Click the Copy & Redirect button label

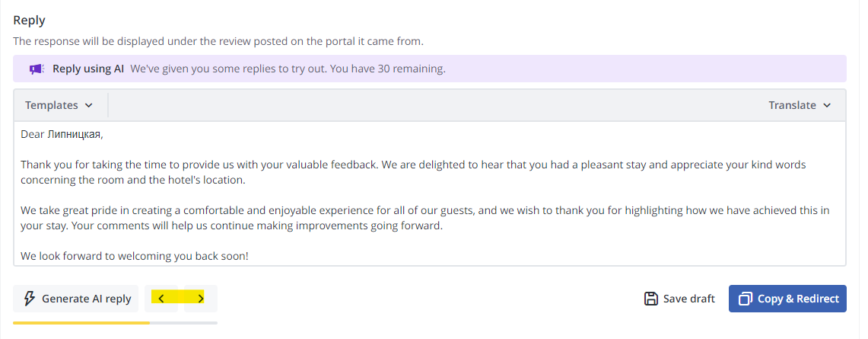click(798, 299)
